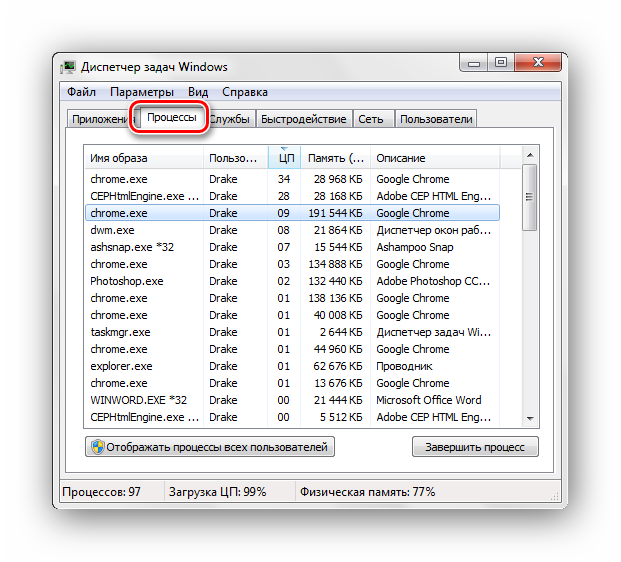Select the ashsnap.exe *32 process row
Viewport: 621px width, 562px height.
(x=292, y=247)
